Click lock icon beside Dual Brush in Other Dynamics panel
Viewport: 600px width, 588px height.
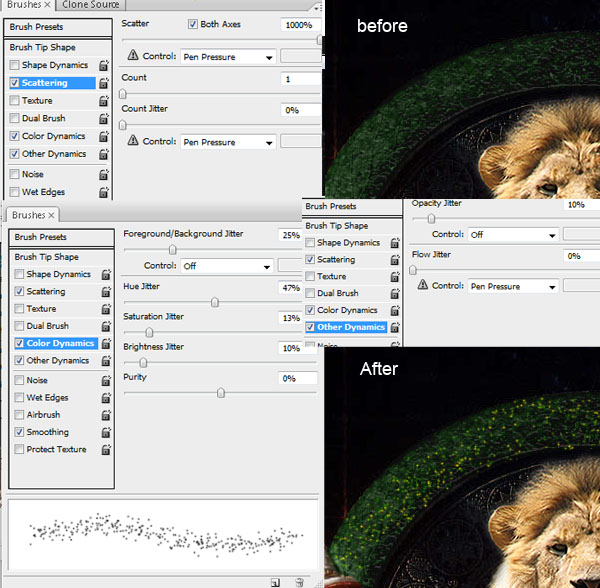[x=395, y=293]
